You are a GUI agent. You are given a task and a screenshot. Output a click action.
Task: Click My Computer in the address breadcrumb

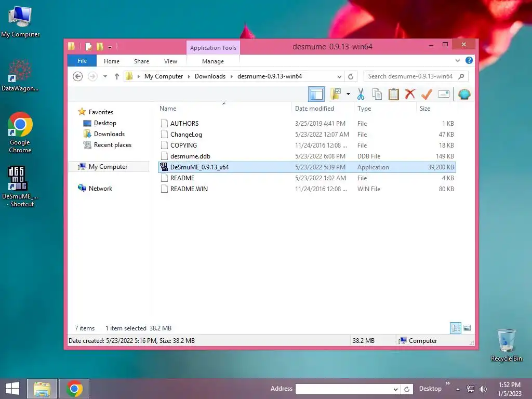click(164, 76)
